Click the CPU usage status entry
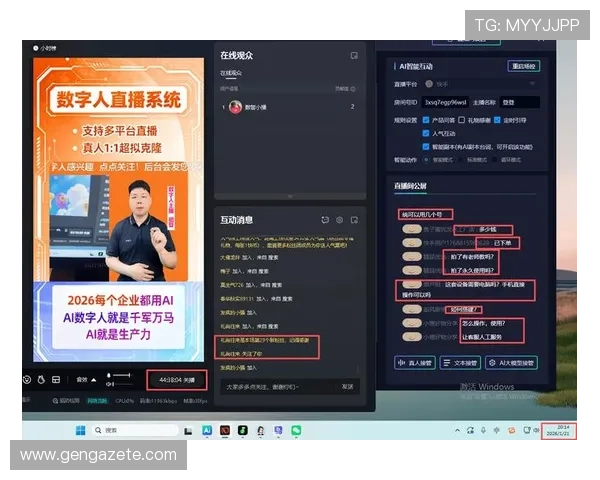Image resolution: width=600 pixels, height=480 pixels. [124, 401]
